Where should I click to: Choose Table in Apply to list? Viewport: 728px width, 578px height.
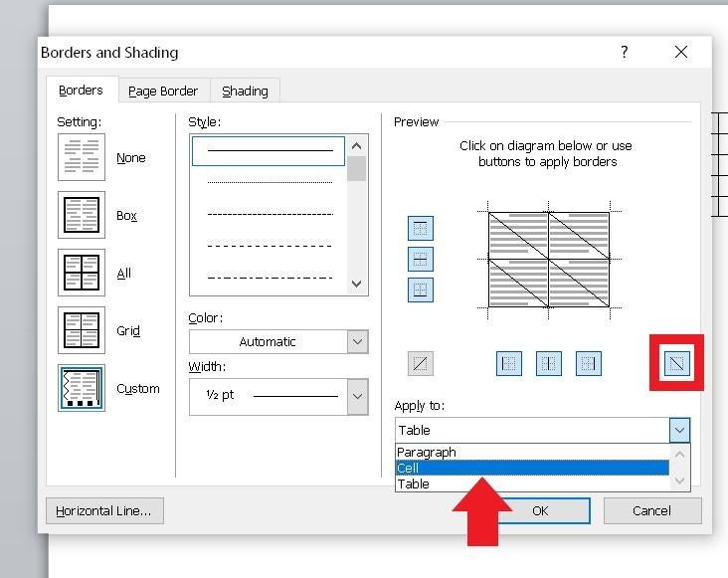coord(532,483)
